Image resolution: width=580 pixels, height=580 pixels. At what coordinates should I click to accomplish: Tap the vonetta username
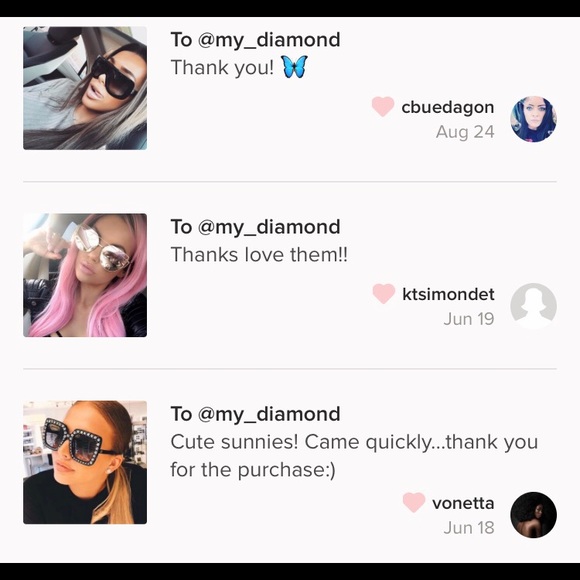tap(463, 503)
